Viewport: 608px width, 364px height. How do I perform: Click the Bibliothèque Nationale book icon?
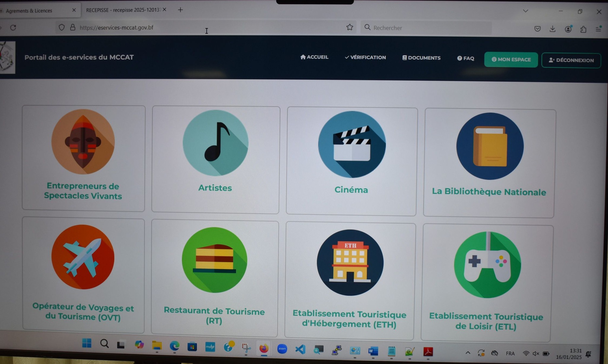490,146
